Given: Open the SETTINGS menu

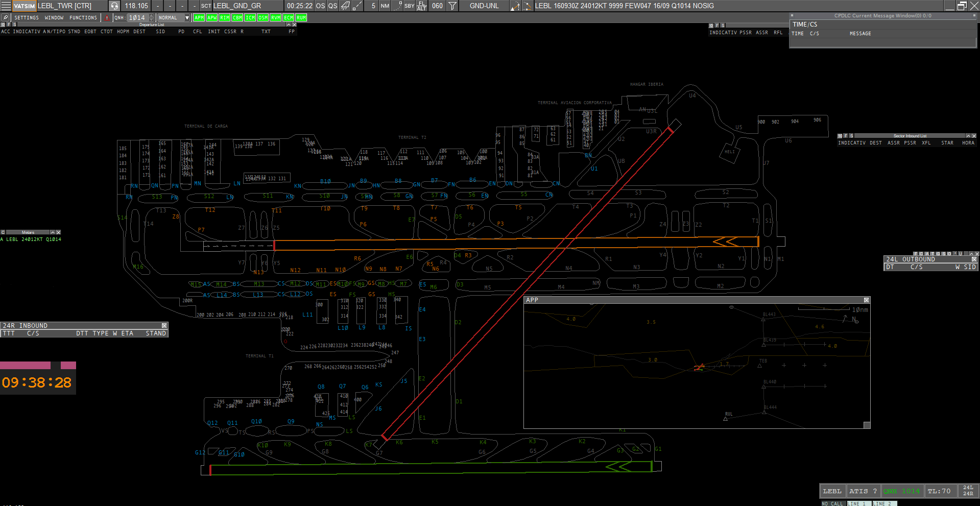Looking at the screenshot, I should (27, 17).
